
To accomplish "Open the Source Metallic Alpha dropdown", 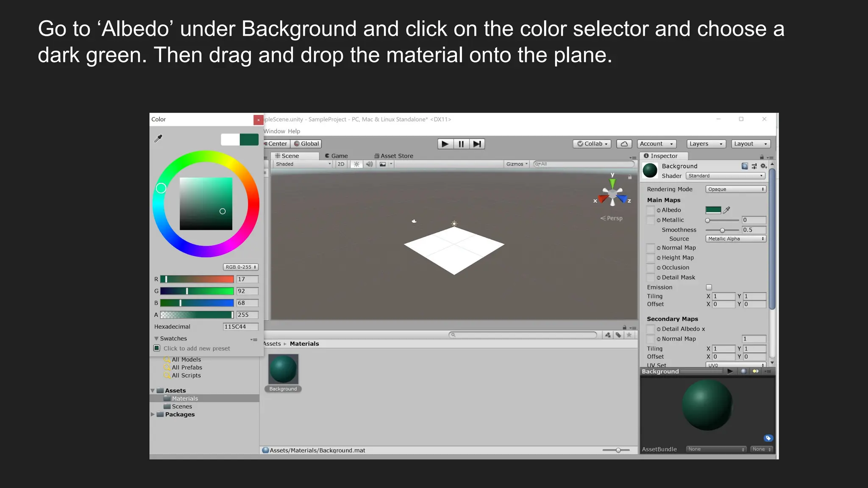I will [736, 239].
